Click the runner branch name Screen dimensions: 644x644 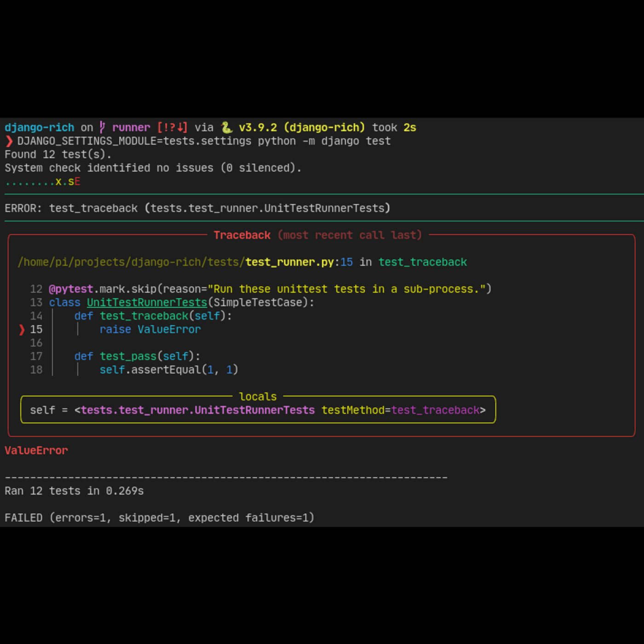pyautogui.click(x=131, y=127)
